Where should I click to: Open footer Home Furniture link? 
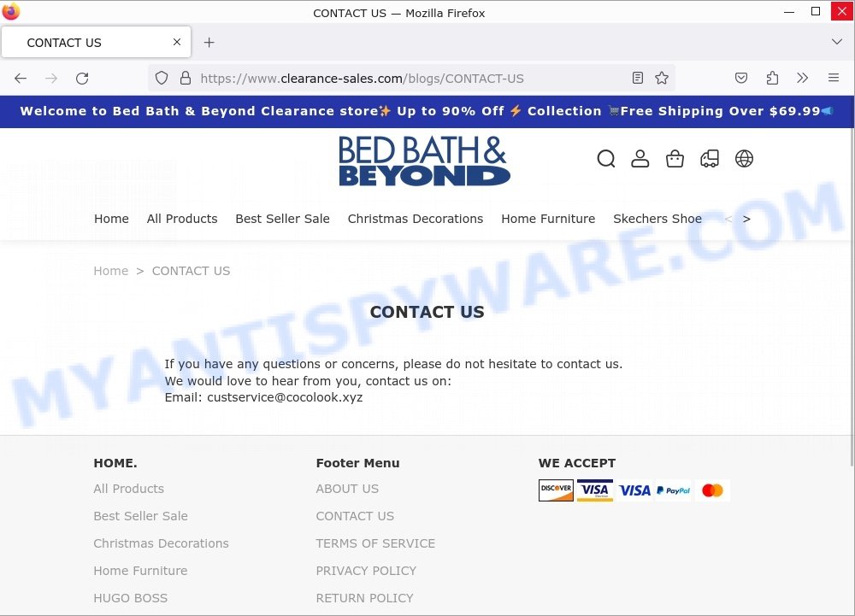[140, 570]
